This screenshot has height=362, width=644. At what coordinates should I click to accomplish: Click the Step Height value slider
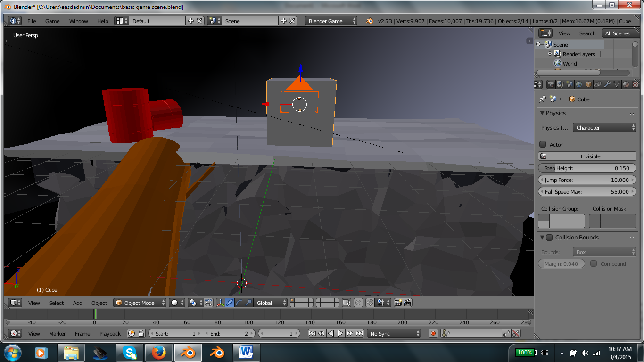coord(587,168)
